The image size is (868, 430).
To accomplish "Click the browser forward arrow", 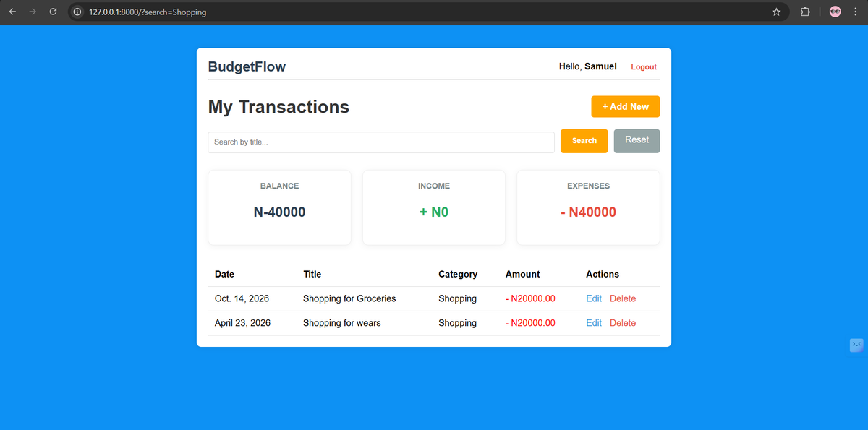I will point(33,12).
